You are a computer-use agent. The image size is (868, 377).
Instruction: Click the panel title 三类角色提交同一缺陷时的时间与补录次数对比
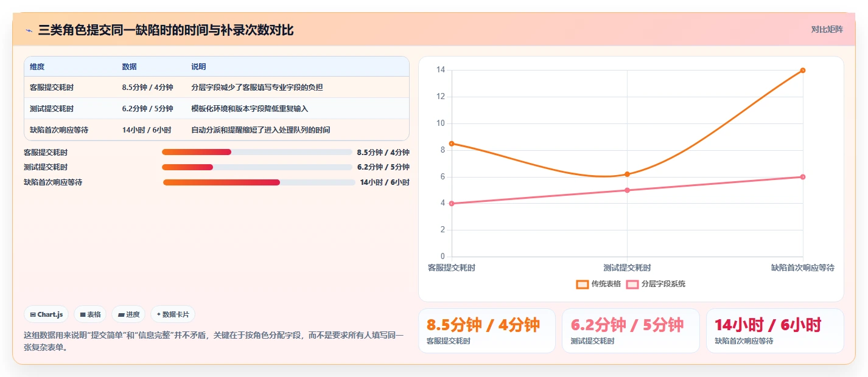(166, 30)
